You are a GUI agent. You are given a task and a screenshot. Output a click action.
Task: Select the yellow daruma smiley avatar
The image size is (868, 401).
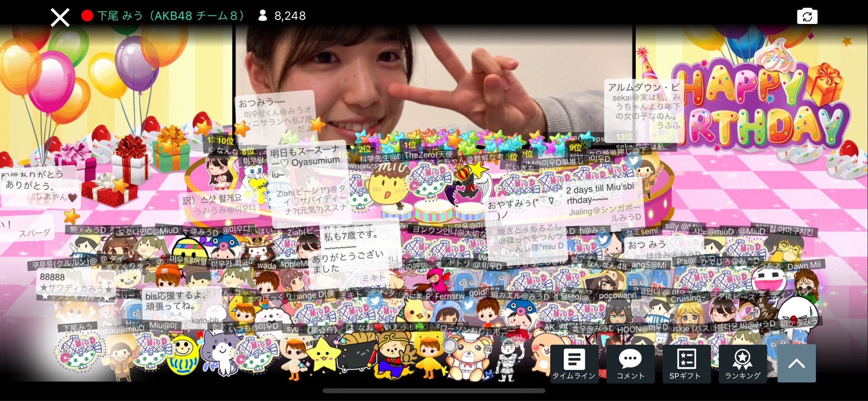(183, 354)
